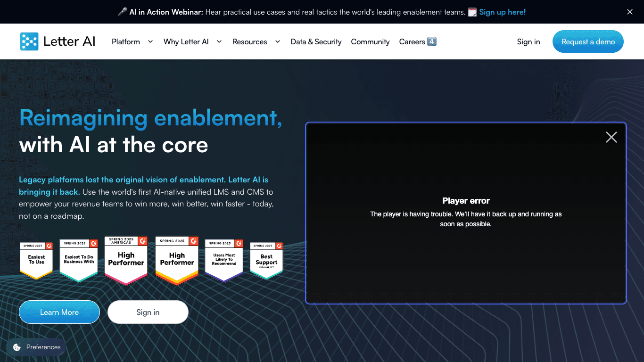Click the Users Most Likely To Recommend badge
Image resolution: width=644 pixels, height=362 pixels.
tap(224, 261)
